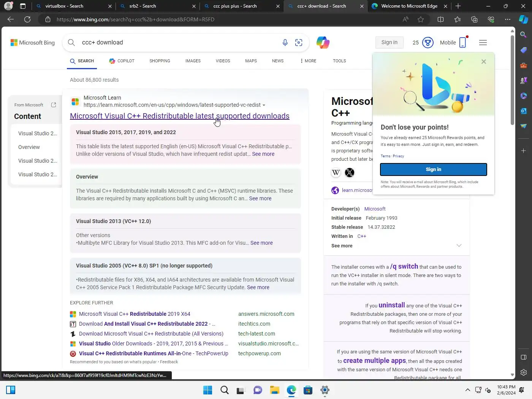The width and height of the screenshot is (532, 399).
Task: Open File Explorer from taskbar
Action: [274, 390]
